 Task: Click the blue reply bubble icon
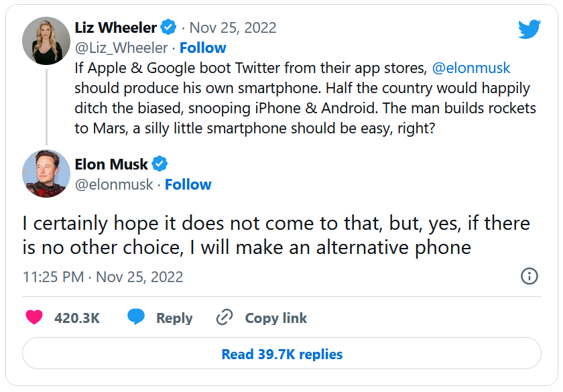click(x=136, y=318)
